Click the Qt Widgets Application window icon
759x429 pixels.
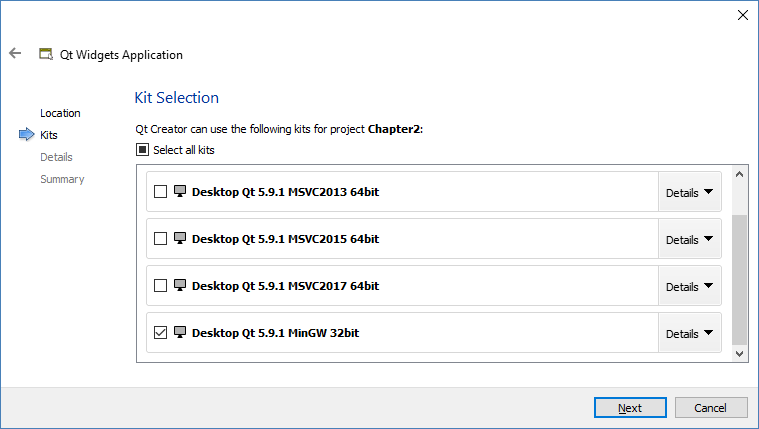(45, 55)
